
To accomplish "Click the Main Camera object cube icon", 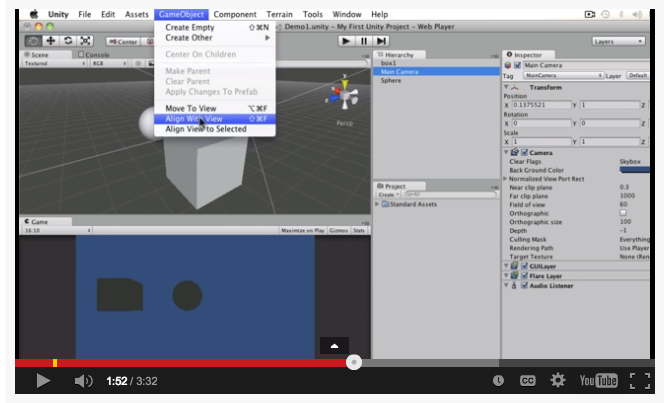I will [x=507, y=65].
